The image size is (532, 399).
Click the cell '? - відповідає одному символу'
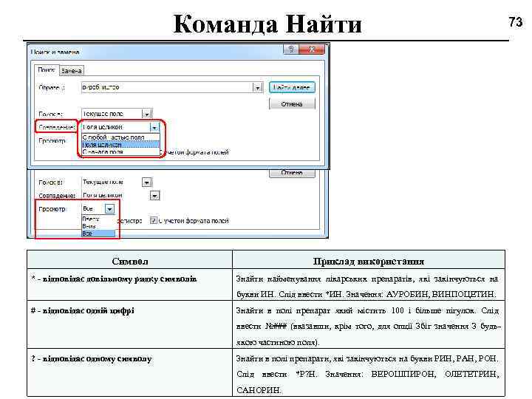tap(129, 372)
